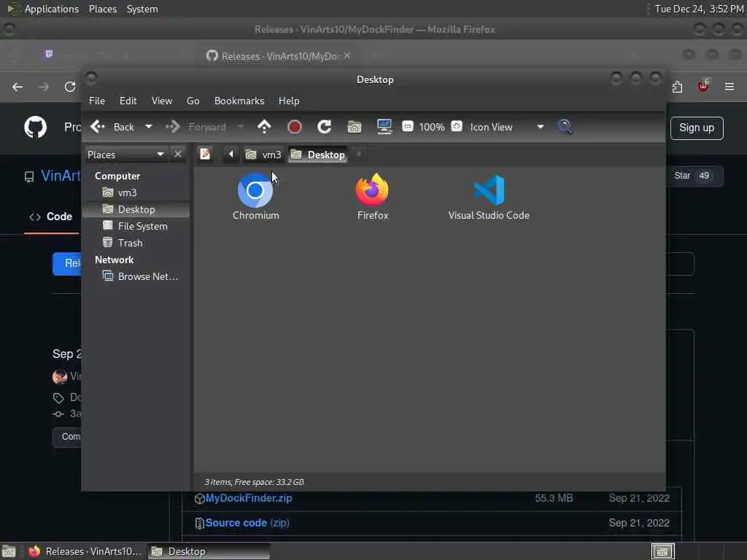Select the Releases tab in Firefox
747x560 pixels.
279,56
